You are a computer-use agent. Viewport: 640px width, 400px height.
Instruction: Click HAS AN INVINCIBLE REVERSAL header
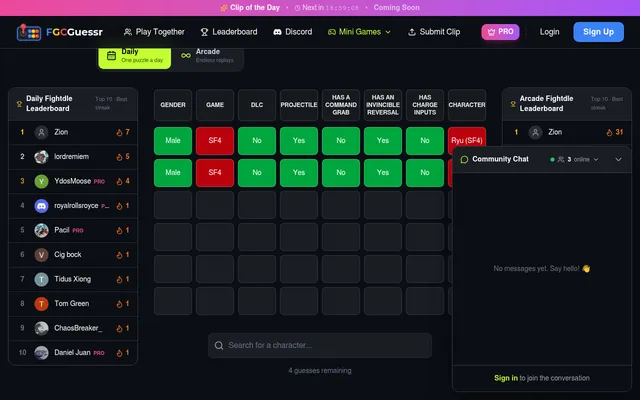(383, 105)
